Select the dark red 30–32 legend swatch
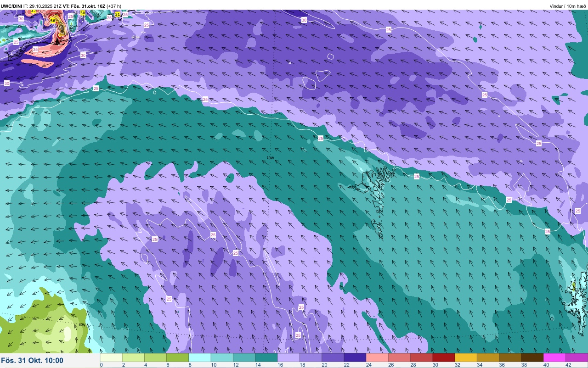 (443, 357)
